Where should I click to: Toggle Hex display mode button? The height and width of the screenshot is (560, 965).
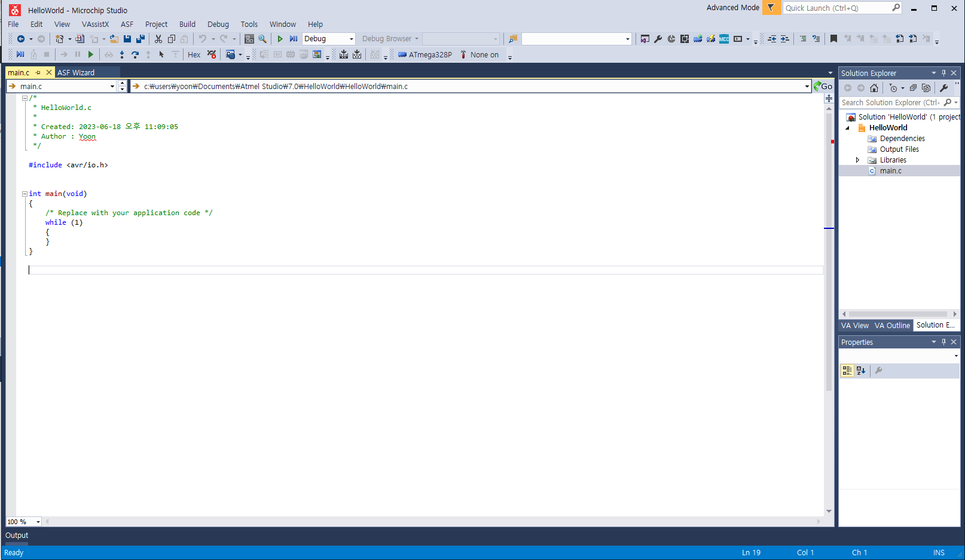(194, 55)
